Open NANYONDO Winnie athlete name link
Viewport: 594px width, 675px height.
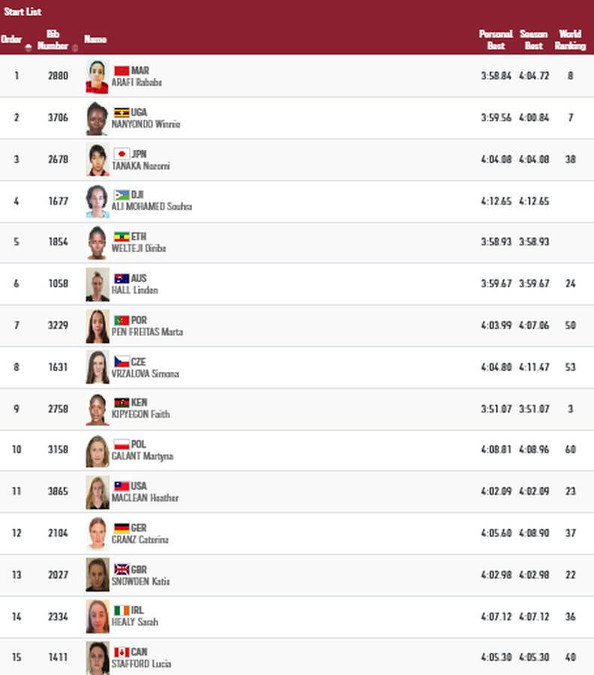[146, 124]
